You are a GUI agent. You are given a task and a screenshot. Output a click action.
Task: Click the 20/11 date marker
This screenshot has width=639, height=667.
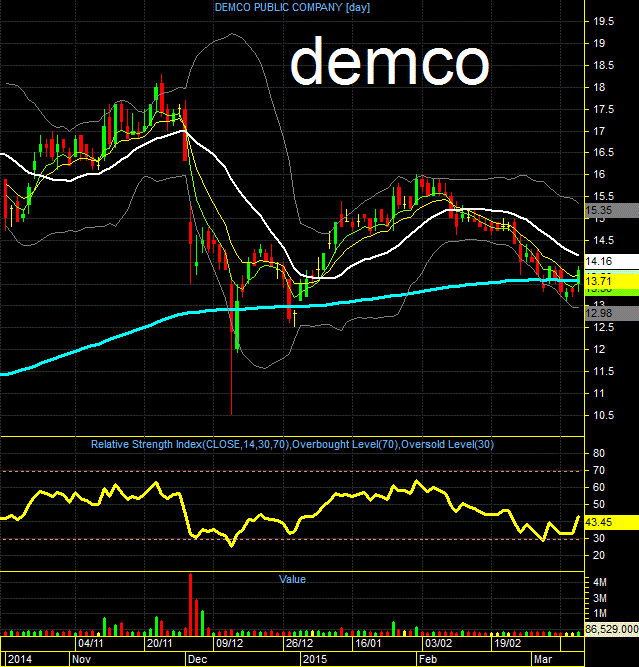click(160, 643)
